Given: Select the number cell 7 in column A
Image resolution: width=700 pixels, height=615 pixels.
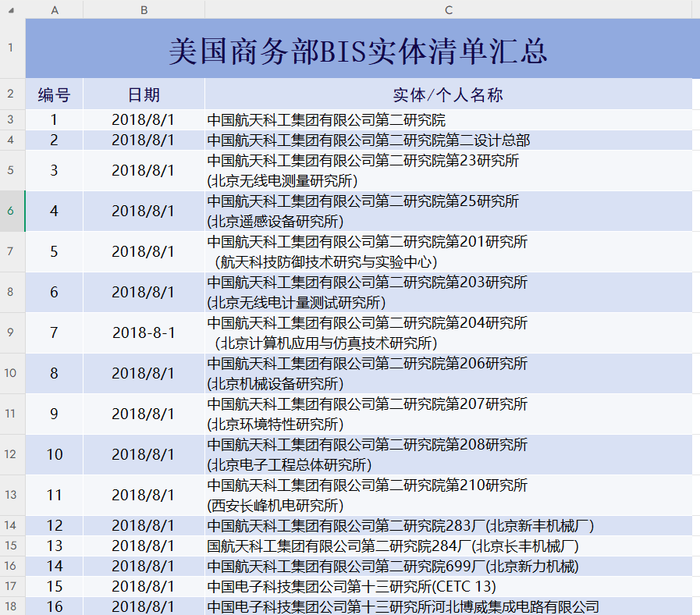Looking at the screenshot, I should coord(55,332).
